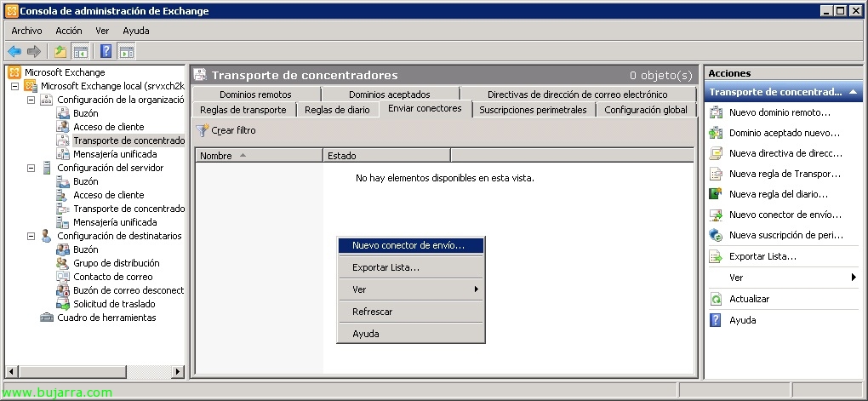868x401 pixels.
Task: Collapse the Transporte de concentradores actions section
Action: point(853,92)
